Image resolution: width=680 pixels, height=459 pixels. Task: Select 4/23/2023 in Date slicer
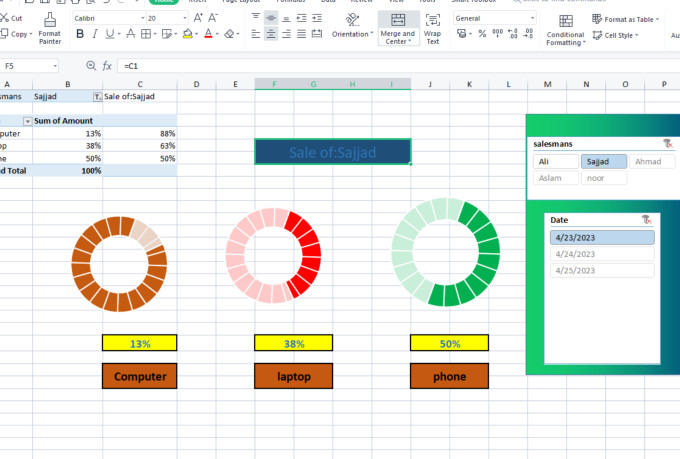tap(600, 238)
